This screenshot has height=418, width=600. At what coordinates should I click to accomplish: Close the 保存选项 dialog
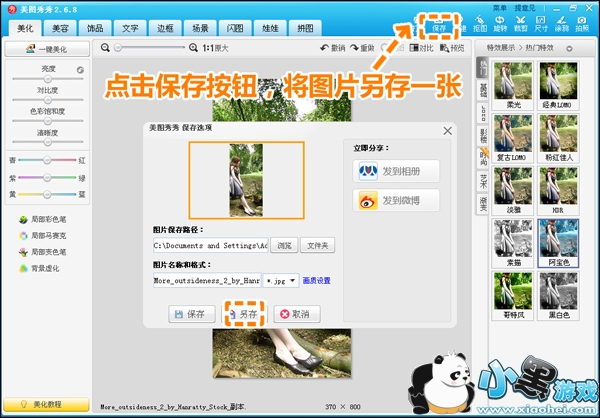(x=447, y=131)
